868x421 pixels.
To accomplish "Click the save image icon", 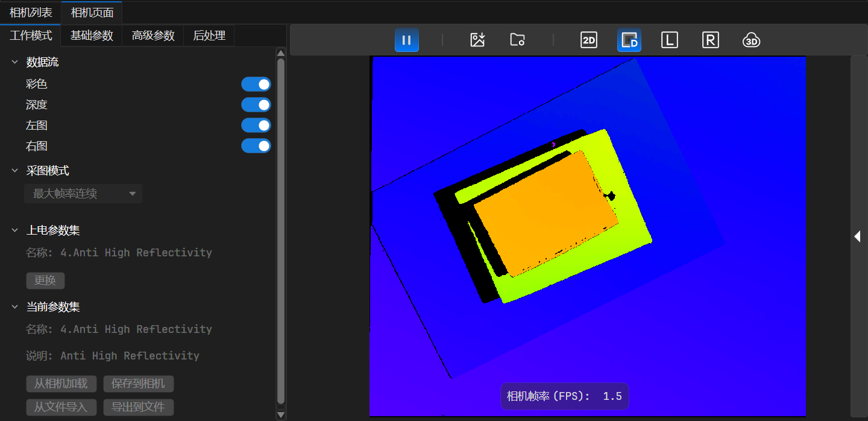I will [x=477, y=40].
